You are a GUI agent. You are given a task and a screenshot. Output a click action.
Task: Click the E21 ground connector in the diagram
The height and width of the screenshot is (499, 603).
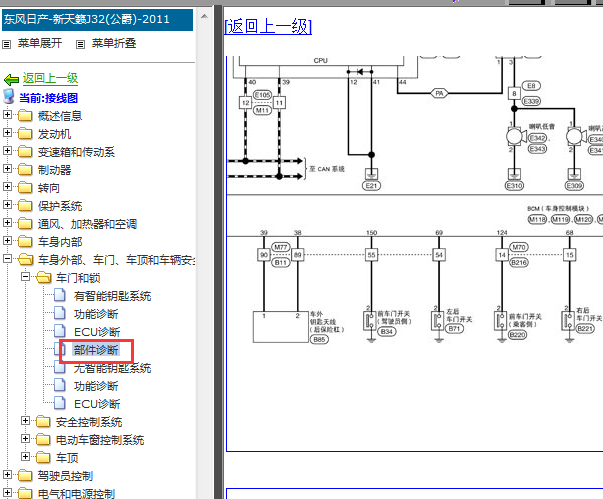371,186
